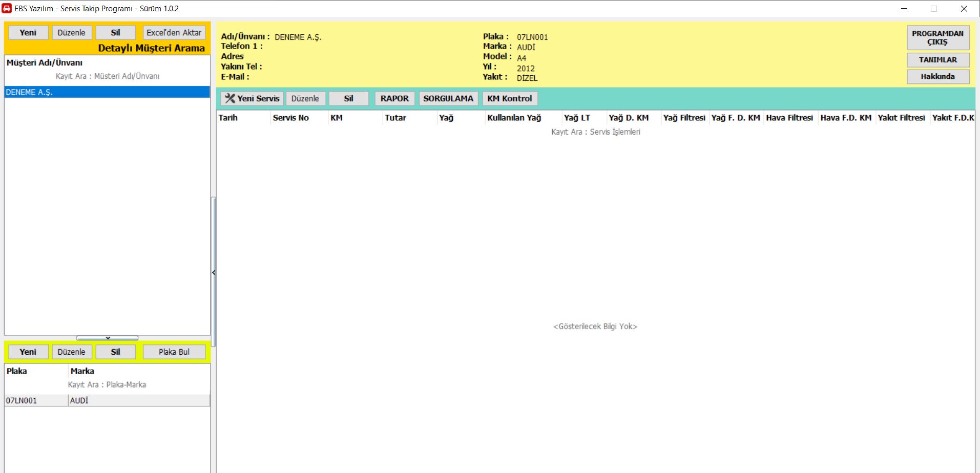Image resolution: width=980 pixels, height=473 pixels.
Task: Click Sil button in vehicle panel
Action: tap(115, 352)
